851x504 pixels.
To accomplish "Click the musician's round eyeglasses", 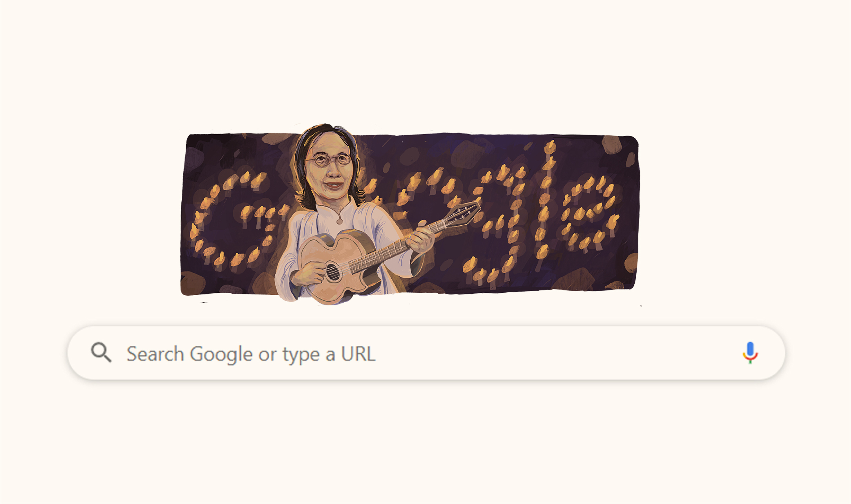I will 327,160.
